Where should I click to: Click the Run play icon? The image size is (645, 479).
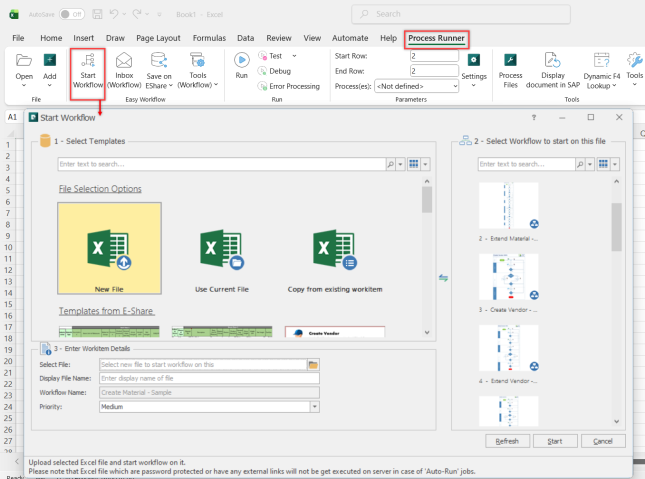pos(241,60)
